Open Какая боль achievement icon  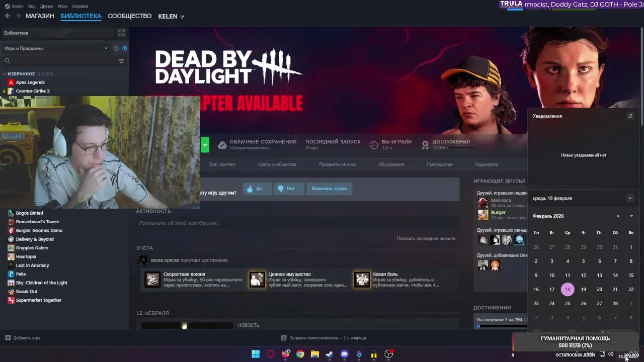point(362,280)
